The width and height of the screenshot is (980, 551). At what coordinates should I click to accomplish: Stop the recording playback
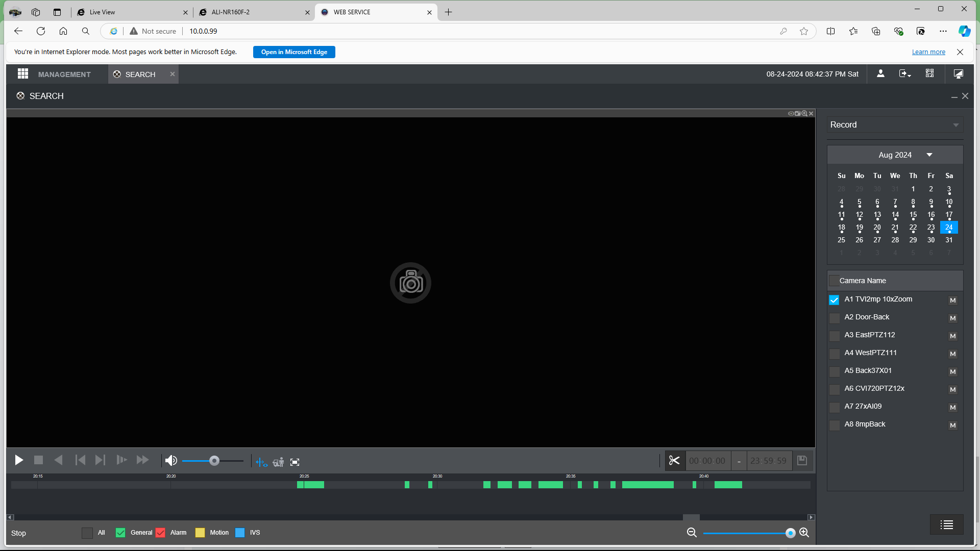[38, 460]
